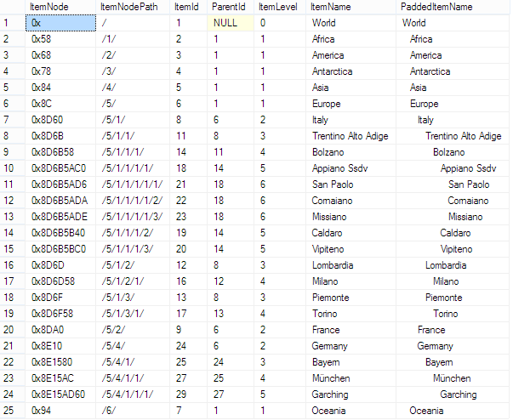The height and width of the screenshot is (420, 513).
Task: Select the /5/4/1/1/1/ path cell
Action: click(133, 394)
